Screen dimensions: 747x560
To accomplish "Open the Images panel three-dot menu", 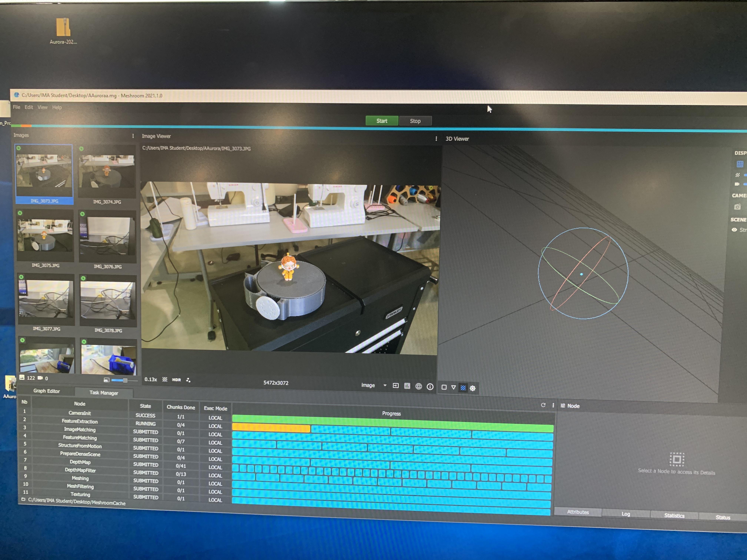I will 133,136.
